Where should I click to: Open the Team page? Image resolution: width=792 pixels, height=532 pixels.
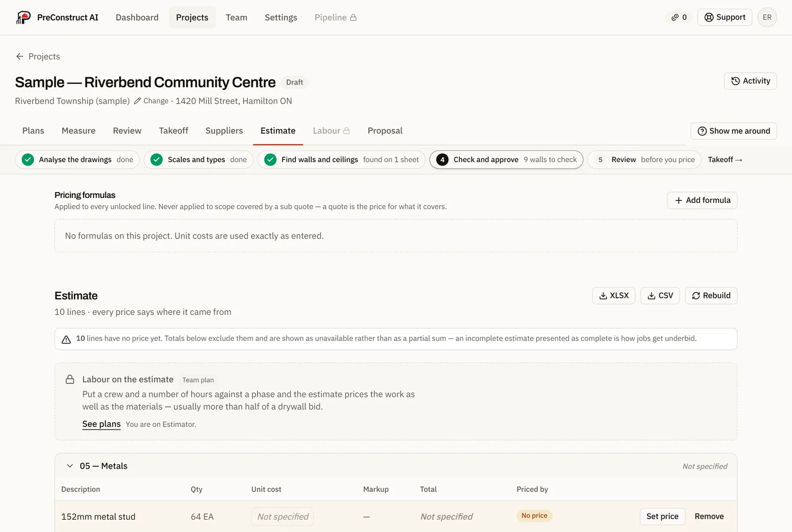click(x=237, y=17)
